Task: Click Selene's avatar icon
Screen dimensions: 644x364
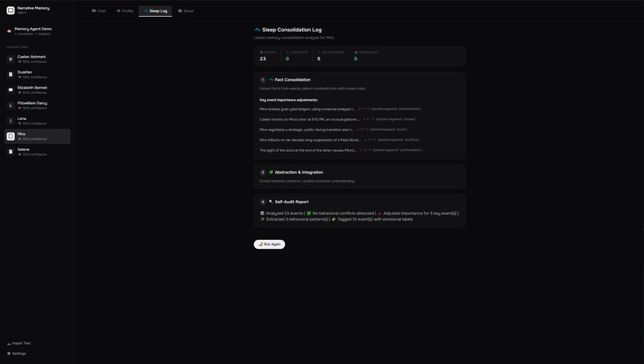Action: (10, 151)
